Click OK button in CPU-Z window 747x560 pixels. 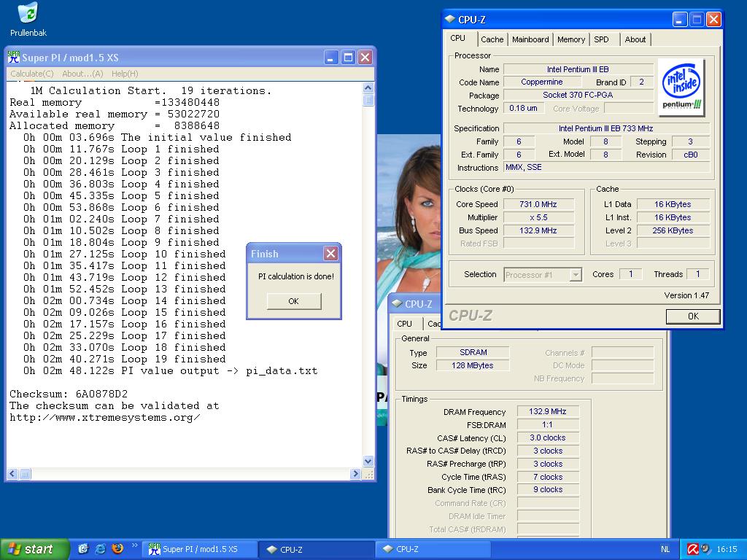[x=693, y=316]
